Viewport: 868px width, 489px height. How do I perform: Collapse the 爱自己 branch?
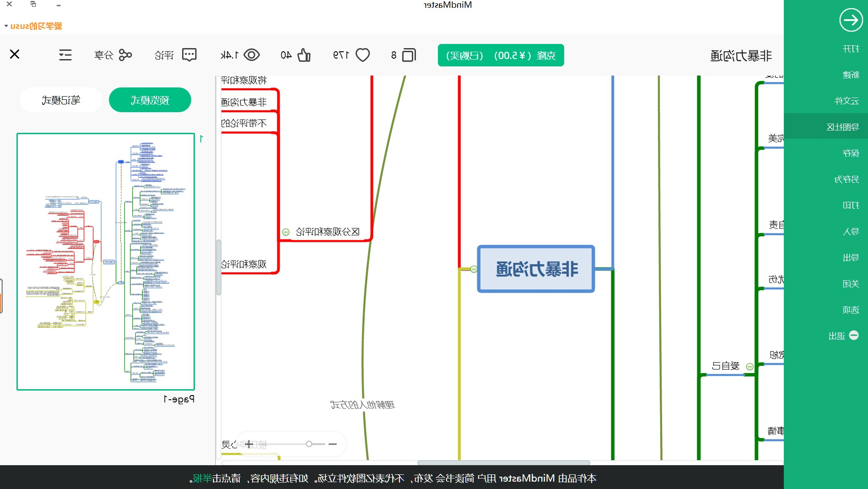click(749, 366)
